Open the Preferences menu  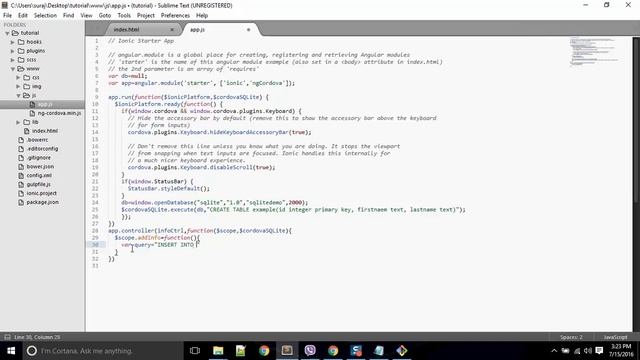(x=175, y=16)
